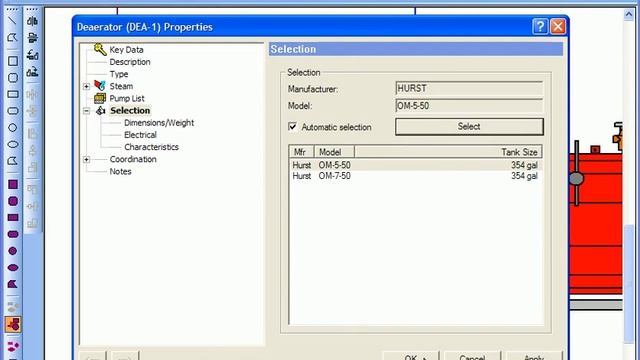This screenshot has width=640, height=360.
Task: Click the Apply button
Action: 533,356
